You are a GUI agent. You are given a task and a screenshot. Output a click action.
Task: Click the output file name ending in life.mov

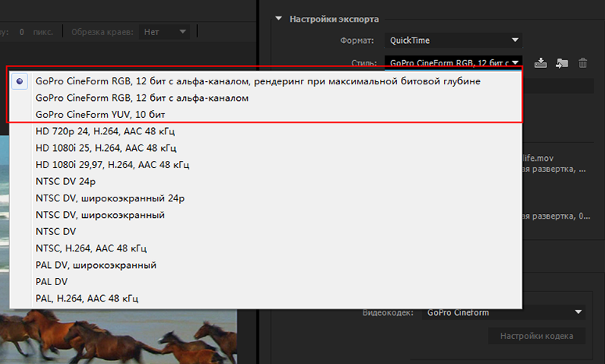539,158
